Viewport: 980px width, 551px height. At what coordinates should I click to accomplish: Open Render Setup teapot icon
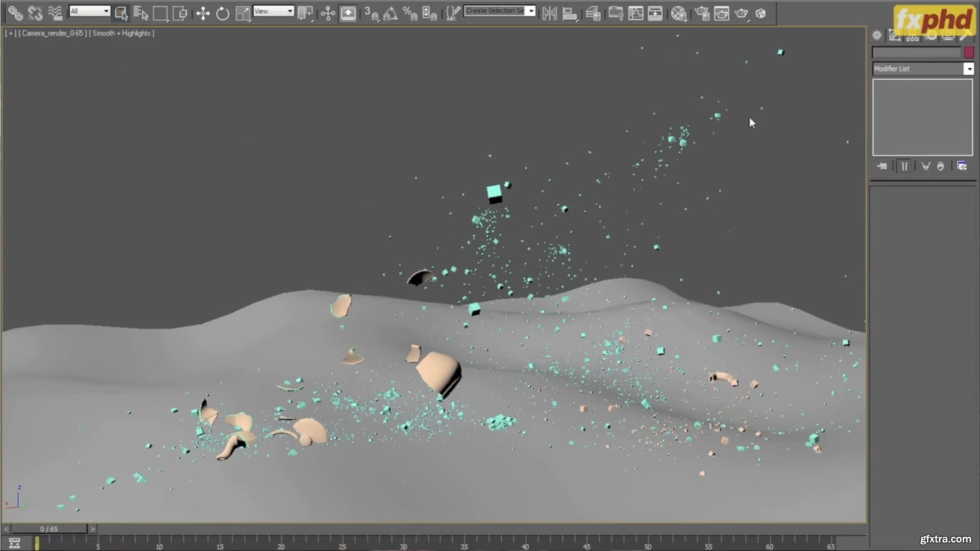[x=701, y=14]
